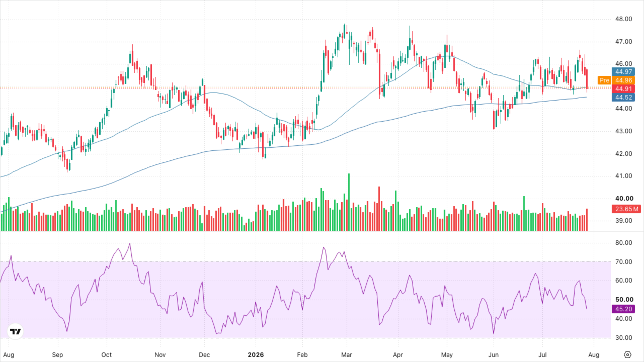The height and width of the screenshot is (362, 644).
Task: Click the tallest green volume bar in March
Action: (x=349, y=202)
